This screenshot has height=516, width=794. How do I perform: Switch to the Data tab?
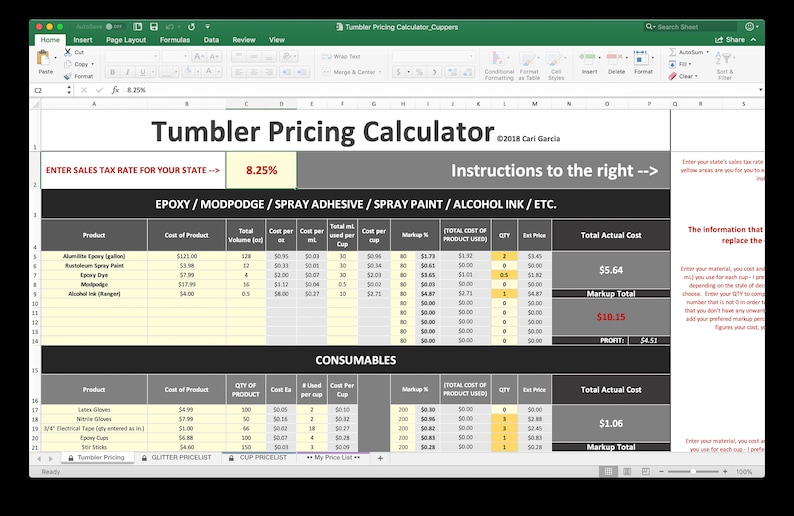tap(211, 40)
